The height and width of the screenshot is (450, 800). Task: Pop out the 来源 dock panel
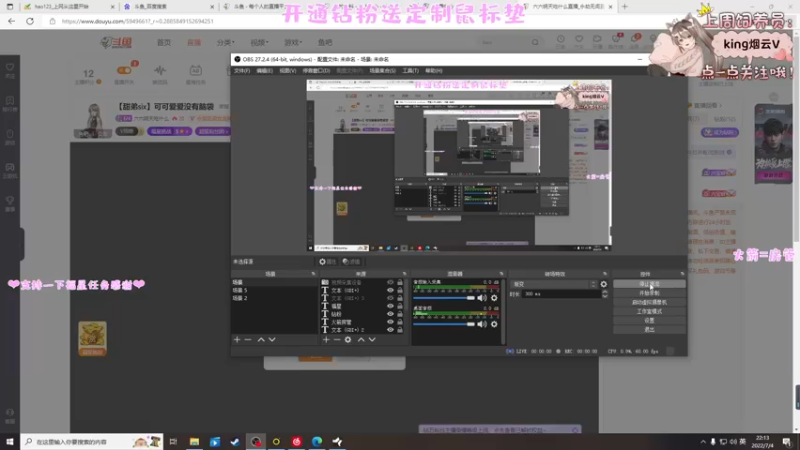tap(405, 274)
